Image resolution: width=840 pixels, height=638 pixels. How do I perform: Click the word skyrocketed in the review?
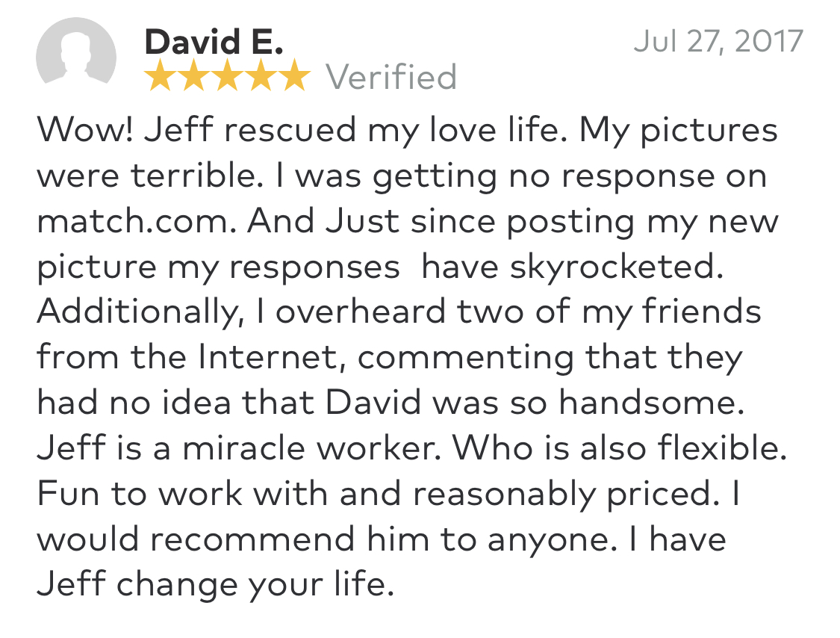pos(612,267)
